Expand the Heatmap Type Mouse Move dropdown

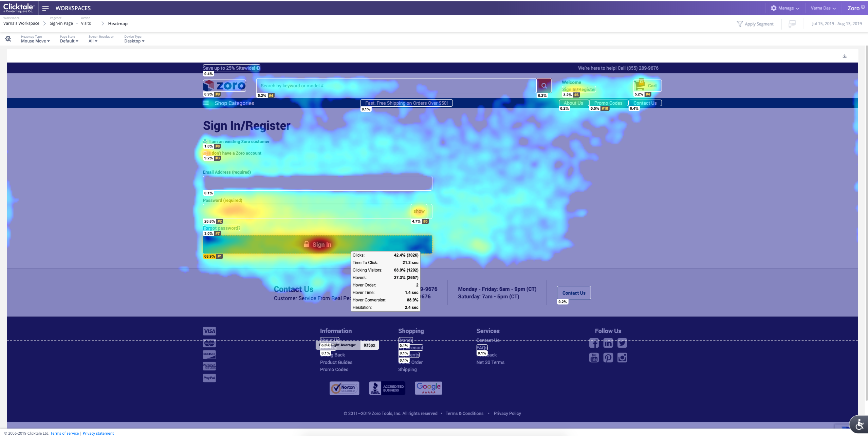tap(35, 41)
